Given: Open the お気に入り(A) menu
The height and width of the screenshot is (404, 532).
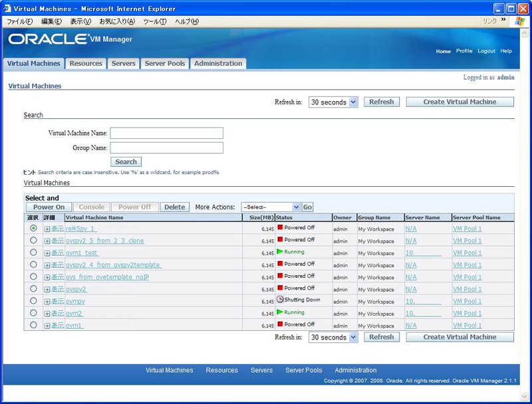Looking at the screenshot, I should click(117, 21).
